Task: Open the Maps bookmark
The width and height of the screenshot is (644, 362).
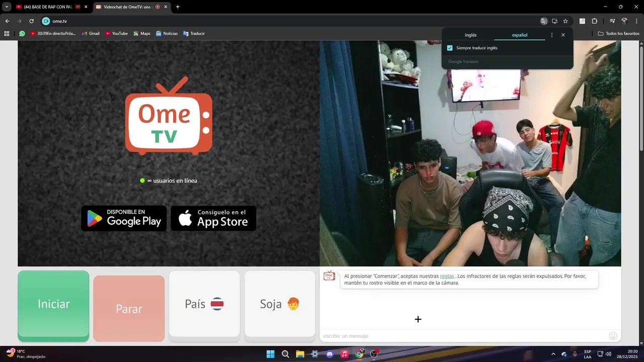Action: pos(141,34)
